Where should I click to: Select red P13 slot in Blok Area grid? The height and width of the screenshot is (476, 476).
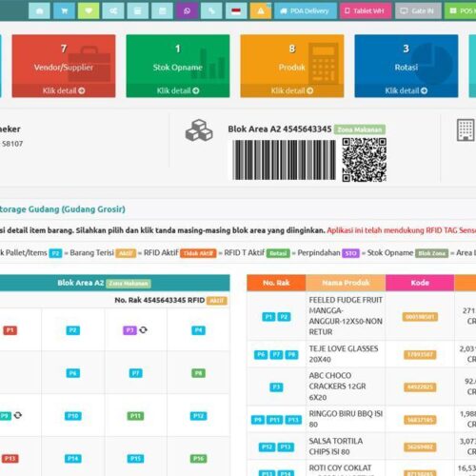pos(10,459)
